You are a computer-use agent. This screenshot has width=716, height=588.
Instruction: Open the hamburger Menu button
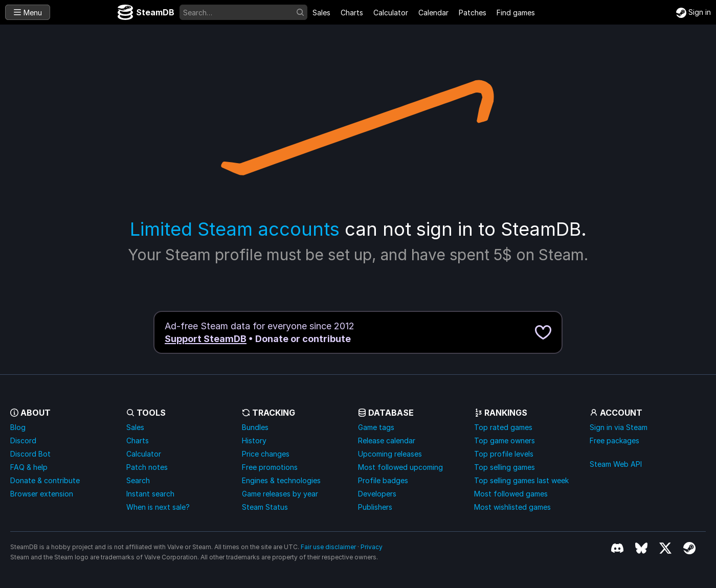28,12
